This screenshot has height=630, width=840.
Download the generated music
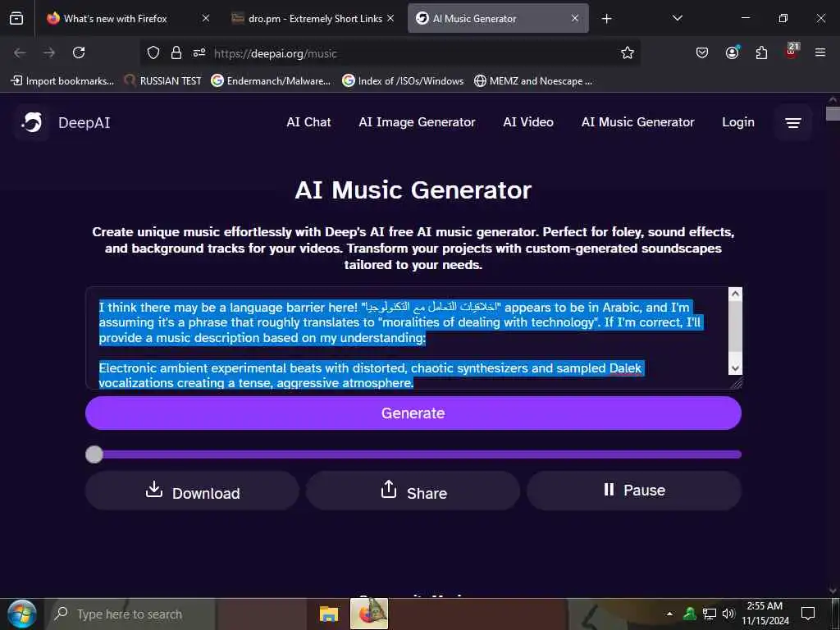192,491
